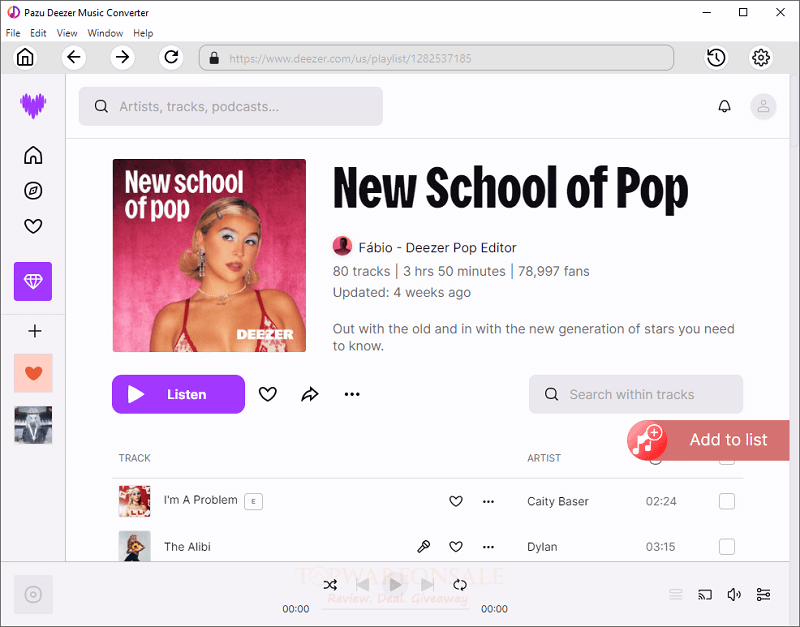Open audio settings sliders icon
The width and height of the screenshot is (800, 627).
(x=763, y=594)
